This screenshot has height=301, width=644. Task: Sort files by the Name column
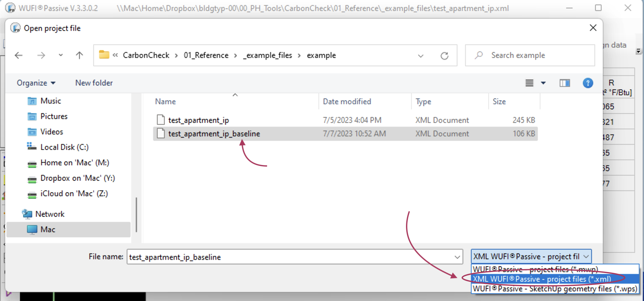(165, 102)
